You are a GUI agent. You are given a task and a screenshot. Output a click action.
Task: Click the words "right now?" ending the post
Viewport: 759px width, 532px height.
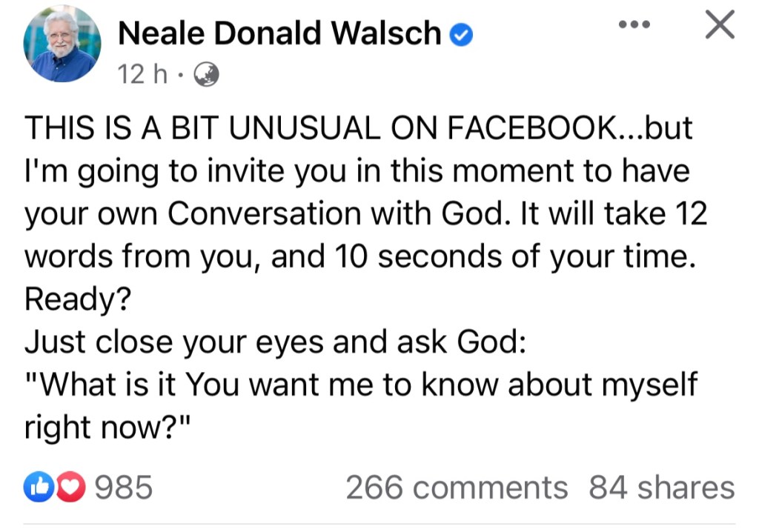tap(108, 428)
